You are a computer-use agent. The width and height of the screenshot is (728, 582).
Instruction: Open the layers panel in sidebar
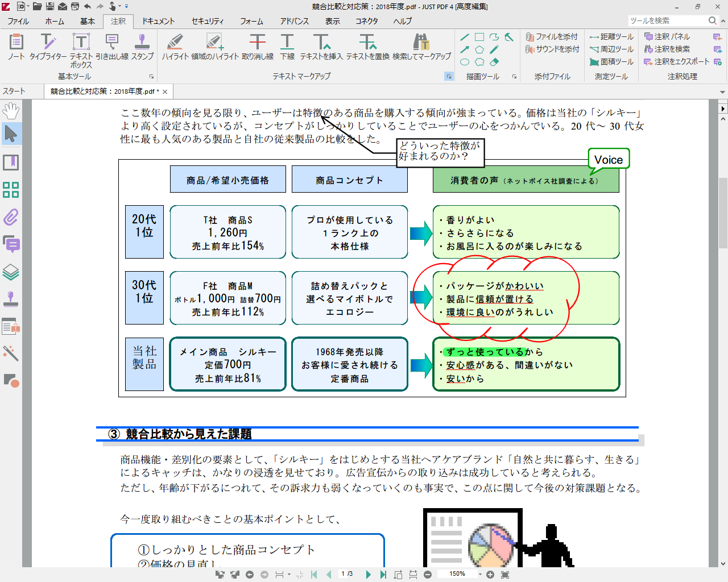click(11, 272)
